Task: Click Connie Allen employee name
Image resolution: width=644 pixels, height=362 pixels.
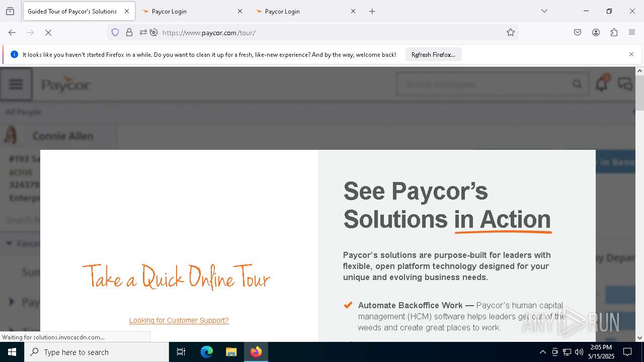Action: 63,136
